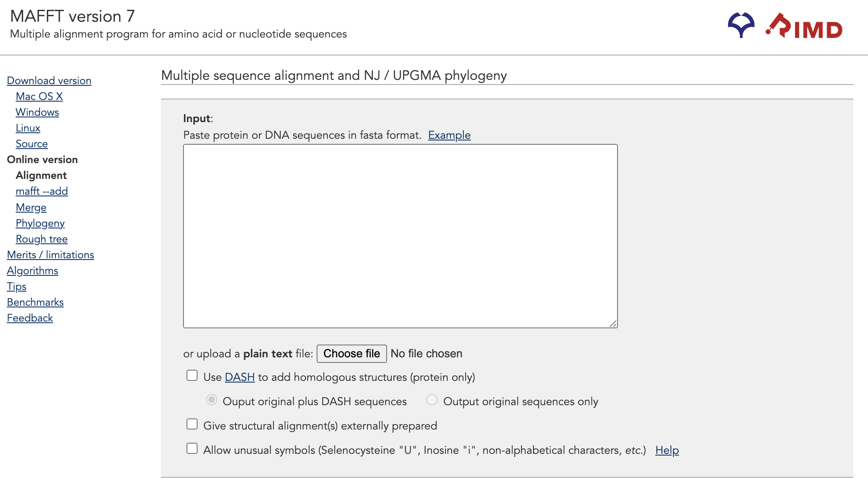
Task: Click the Choose file upload button
Action: (x=352, y=354)
